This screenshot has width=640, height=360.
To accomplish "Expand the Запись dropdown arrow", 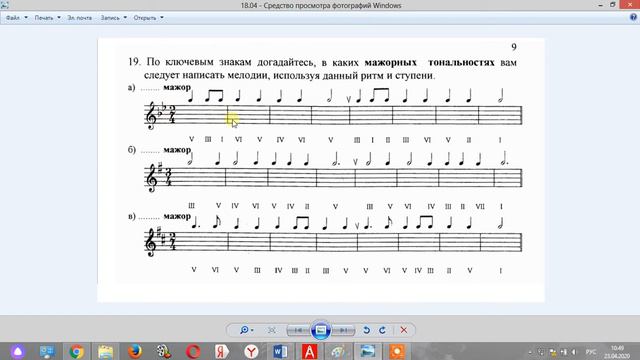I will [125, 18].
